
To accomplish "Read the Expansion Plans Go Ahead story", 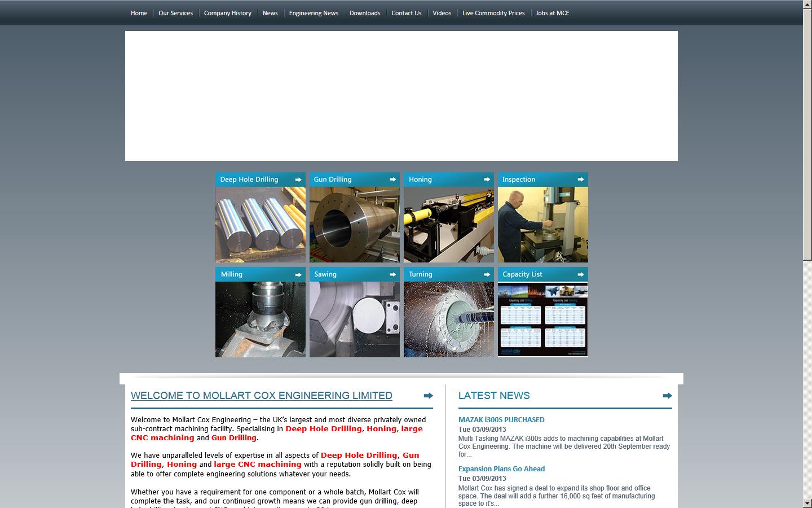I will [x=501, y=468].
